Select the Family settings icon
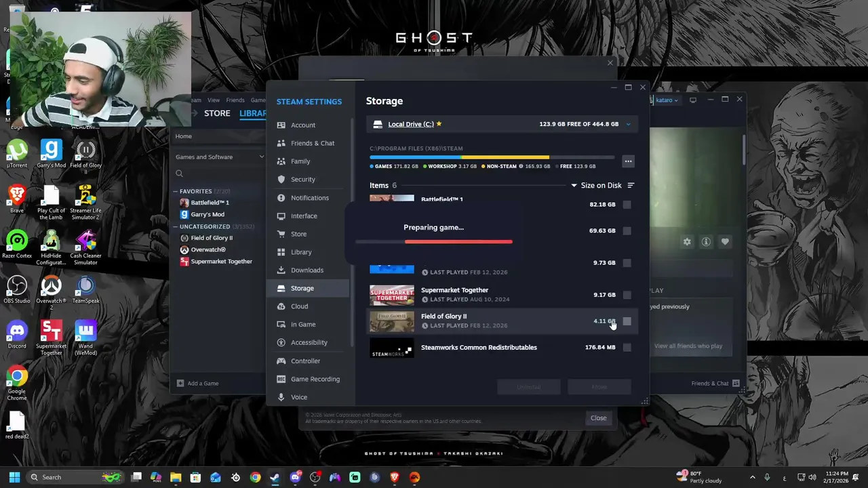 click(x=281, y=161)
